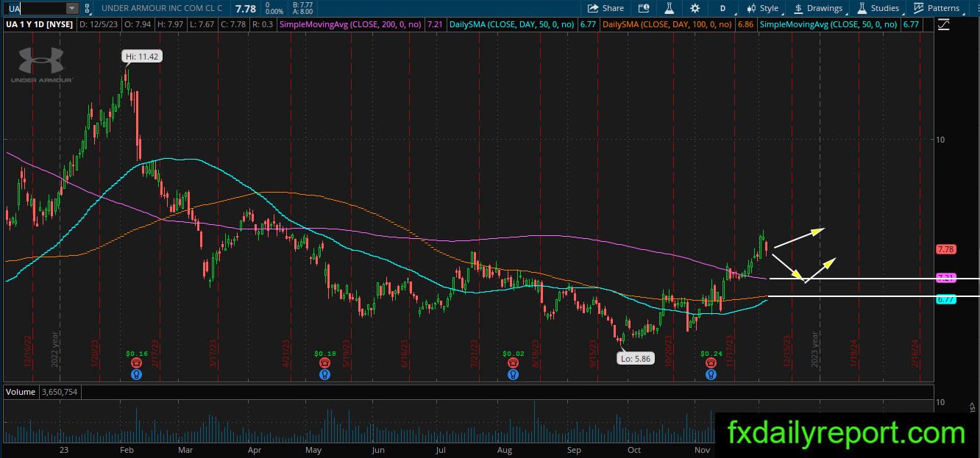Click the UA 1 Y 1D chart title

click(x=39, y=24)
